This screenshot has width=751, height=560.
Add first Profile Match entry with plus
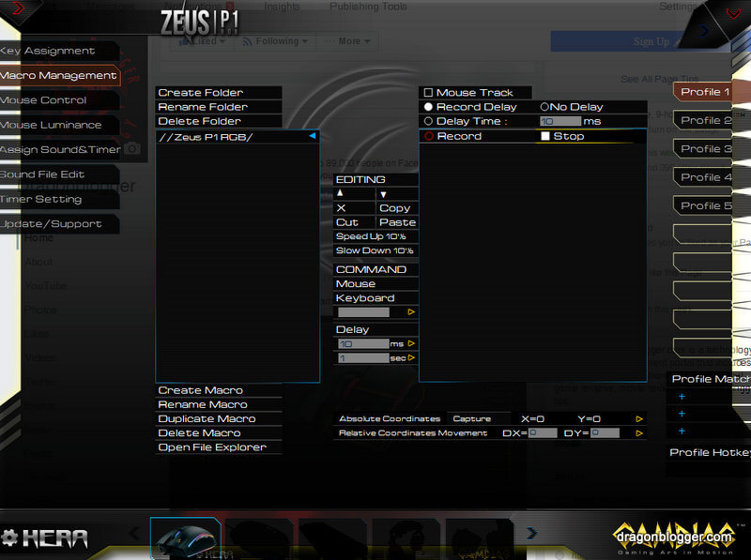[x=682, y=396]
